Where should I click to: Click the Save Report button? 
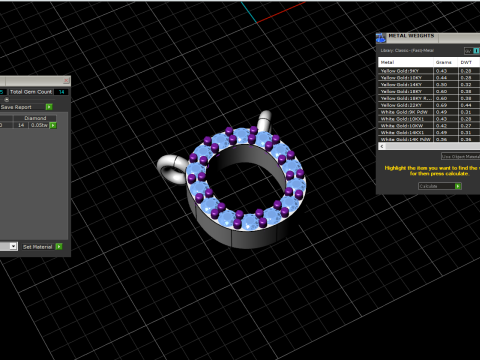(x=23, y=107)
